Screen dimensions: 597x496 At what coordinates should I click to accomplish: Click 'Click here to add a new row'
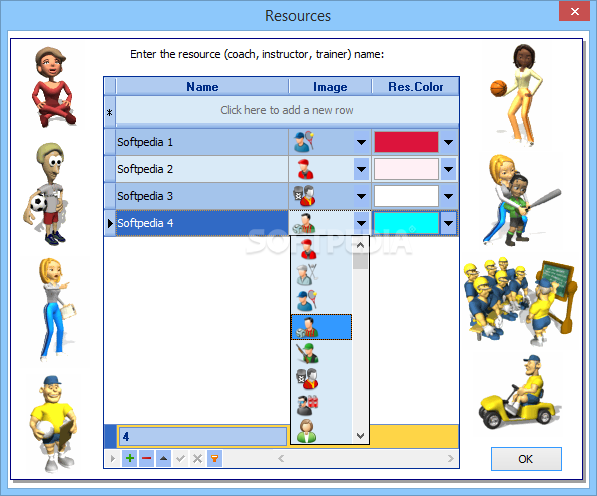pyautogui.click(x=287, y=110)
